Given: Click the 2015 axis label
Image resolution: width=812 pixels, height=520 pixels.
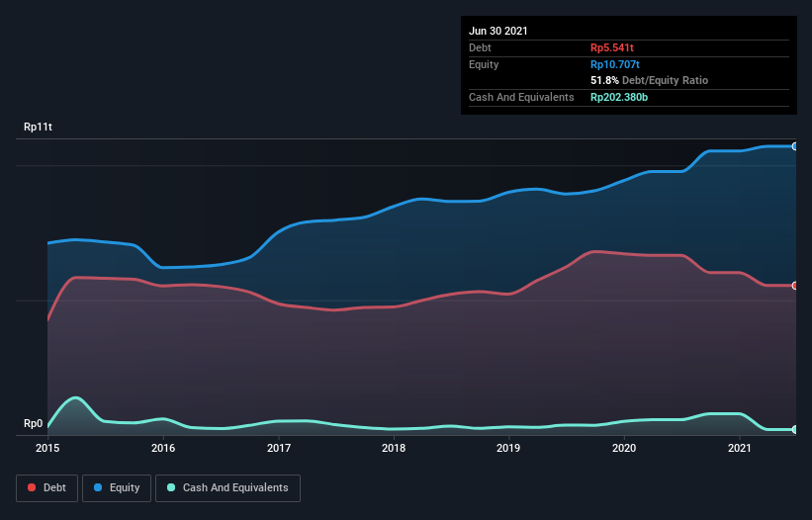Looking at the screenshot, I should click(47, 448).
